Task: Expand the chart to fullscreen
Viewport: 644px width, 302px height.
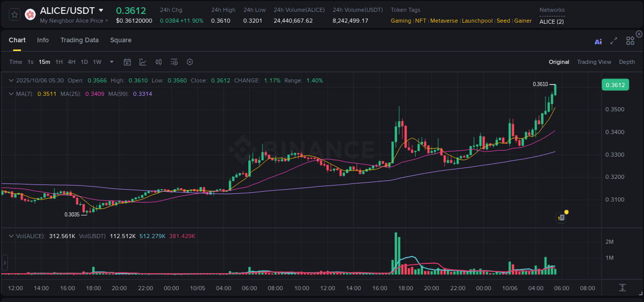Action: [614, 42]
